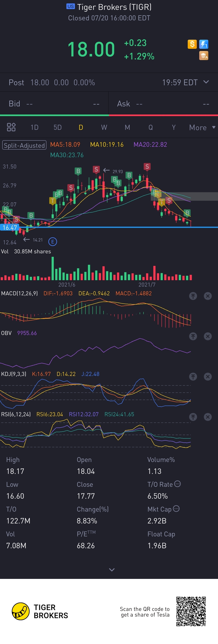The width and height of the screenshot is (218, 644).
Task: Tap the Bid quote row
Action: [54, 104]
